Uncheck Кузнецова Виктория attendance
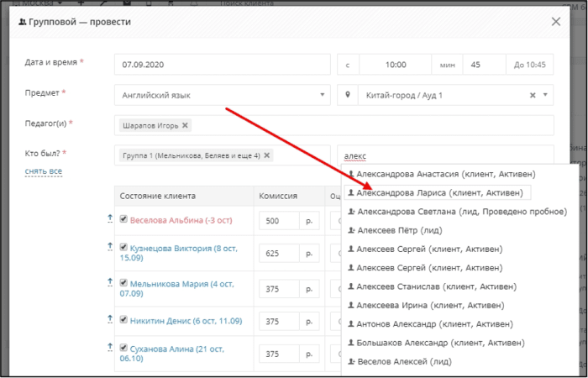The image size is (588, 378). pos(123,247)
